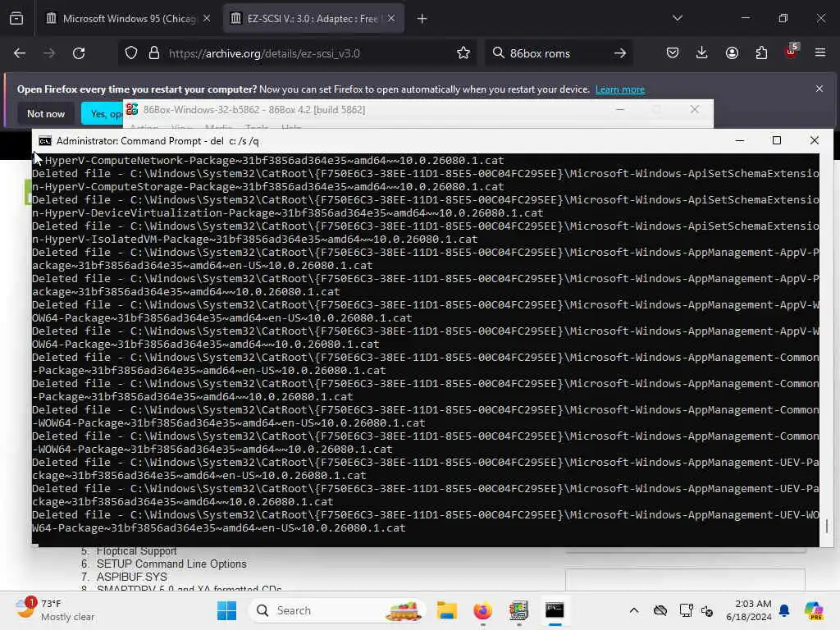
Task: Open File Explorer from taskbar
Action: click(x=447, y=610)
